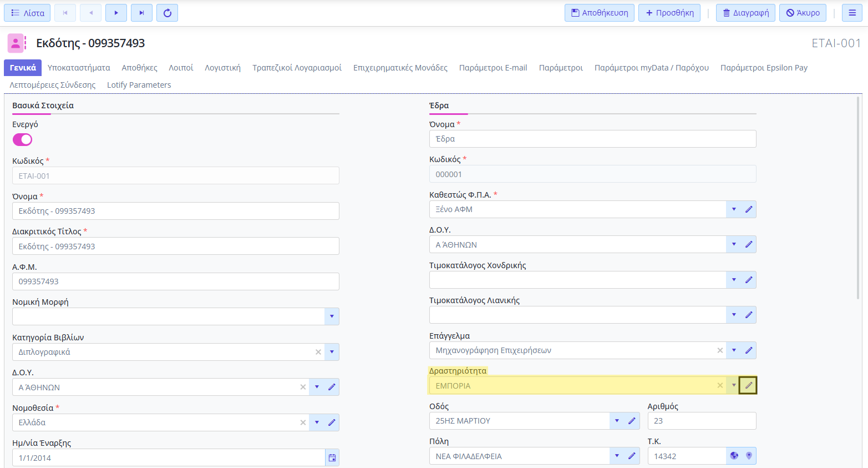Open calendar for Ημ/νία Έναρξης

[332, 458]
